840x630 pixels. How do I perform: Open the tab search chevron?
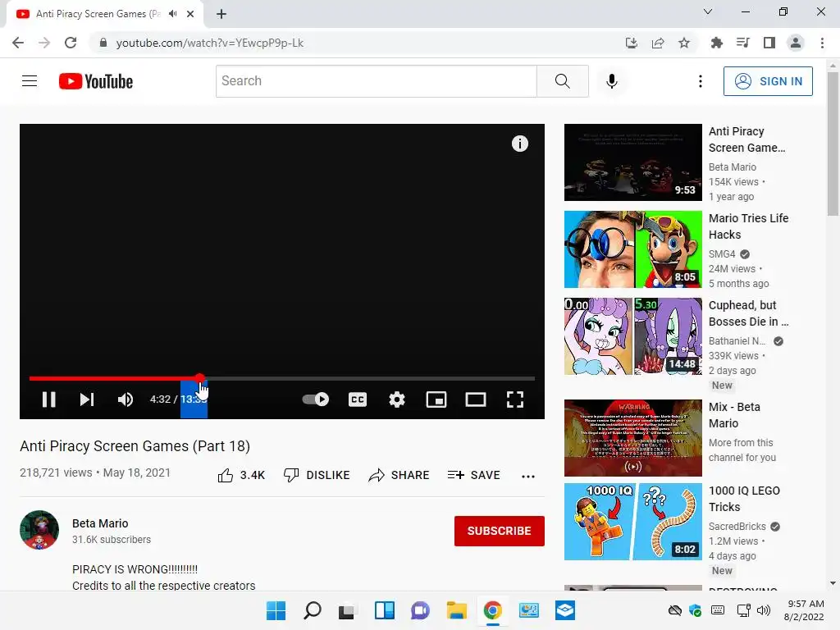tap(708, 11)
